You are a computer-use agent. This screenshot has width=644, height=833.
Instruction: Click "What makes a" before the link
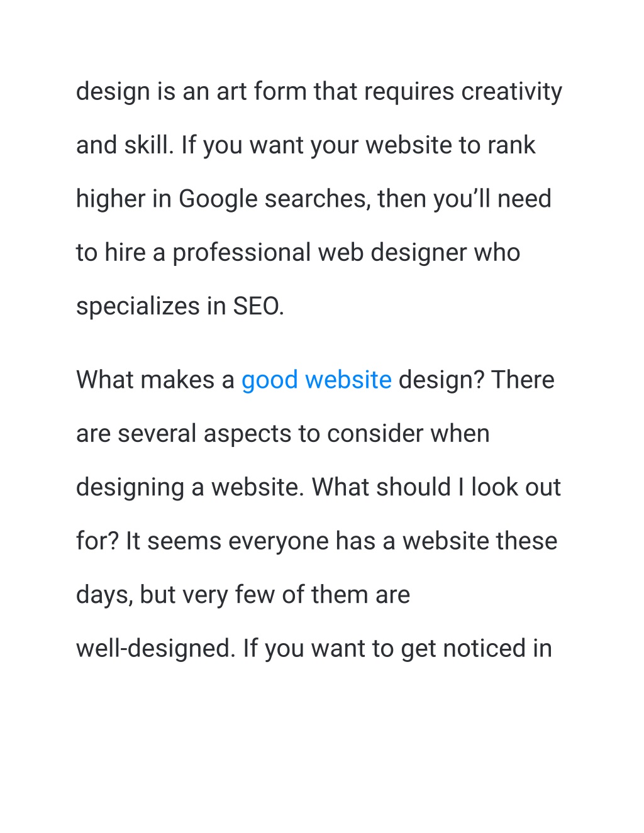pyautogui.click(x=155, y=380)
